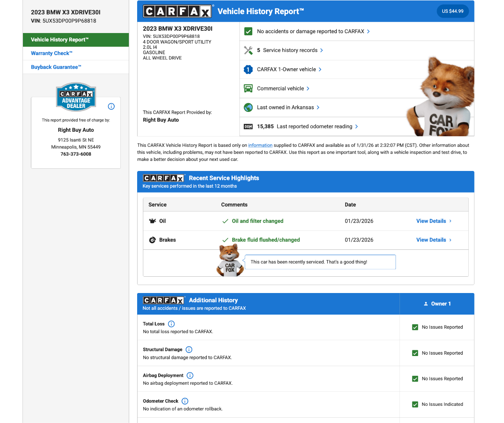Click the info icon next to Structural Damage
This screenshot has width=504, height=423.
189,349
